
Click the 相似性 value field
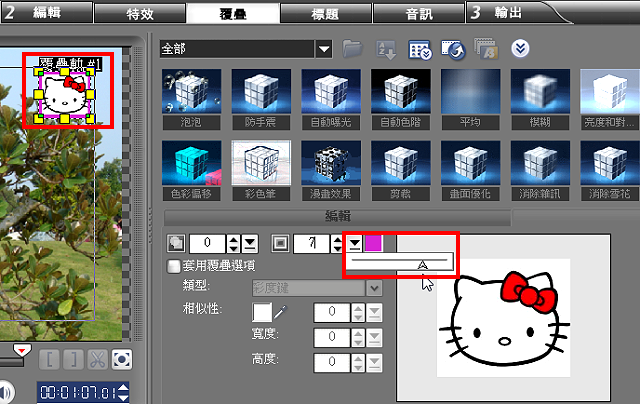coord(332,313)
